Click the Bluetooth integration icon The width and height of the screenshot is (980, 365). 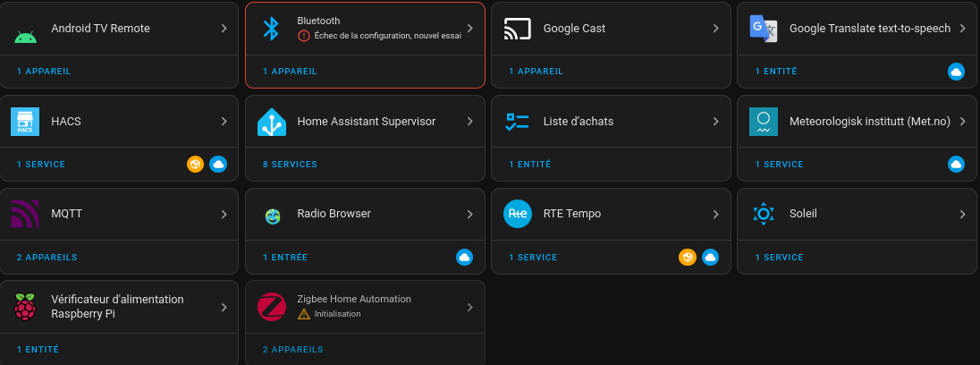(x=272, y=29)
